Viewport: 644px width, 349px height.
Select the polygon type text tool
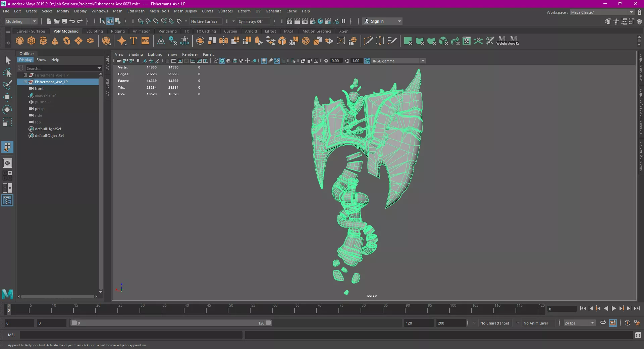point(133,41)
